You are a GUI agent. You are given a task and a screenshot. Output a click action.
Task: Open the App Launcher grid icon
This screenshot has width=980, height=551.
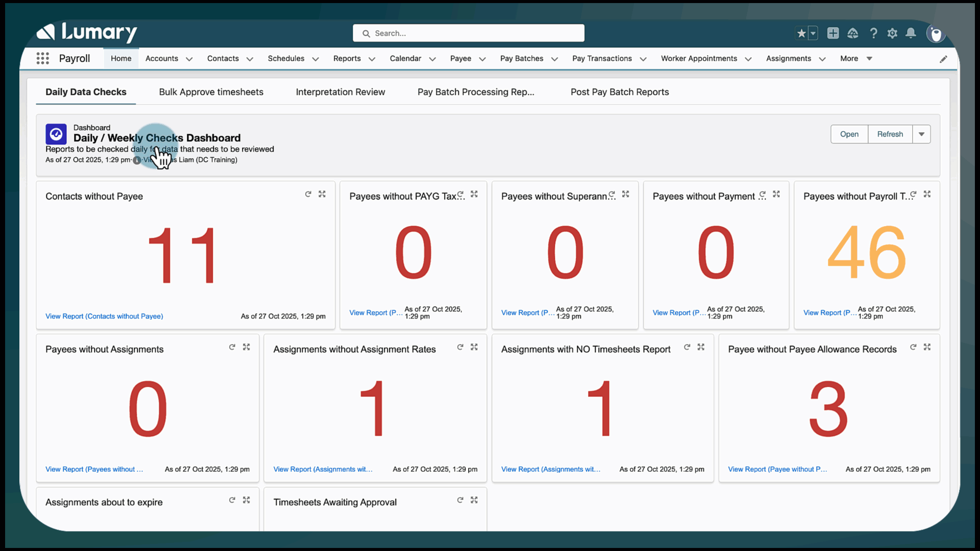43,59
